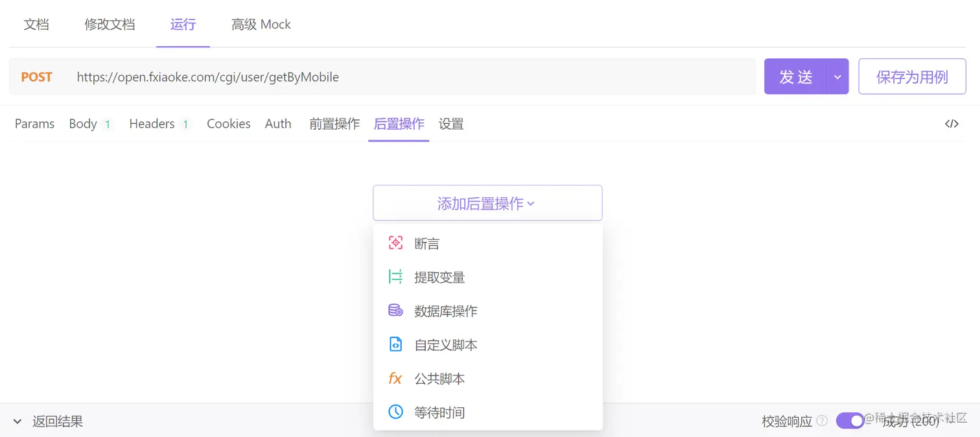This screenshot has width=980, height=437.
Task: Toggle the purple switch near 成功 (200)
Action: click(850, 421)
